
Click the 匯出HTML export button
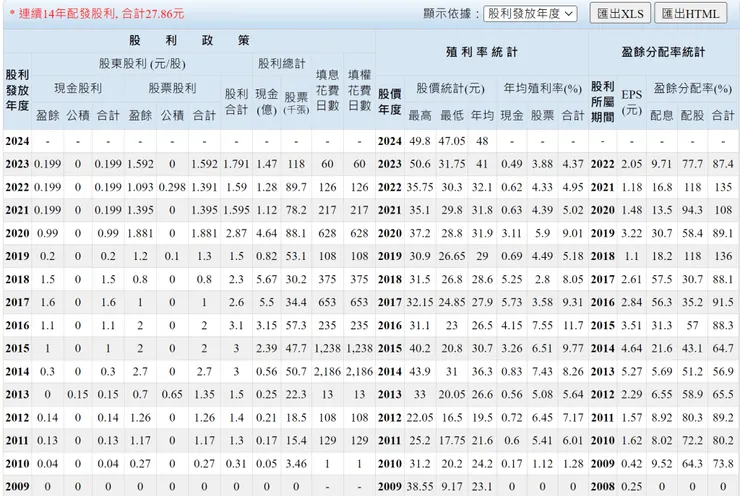click(690, 14)
